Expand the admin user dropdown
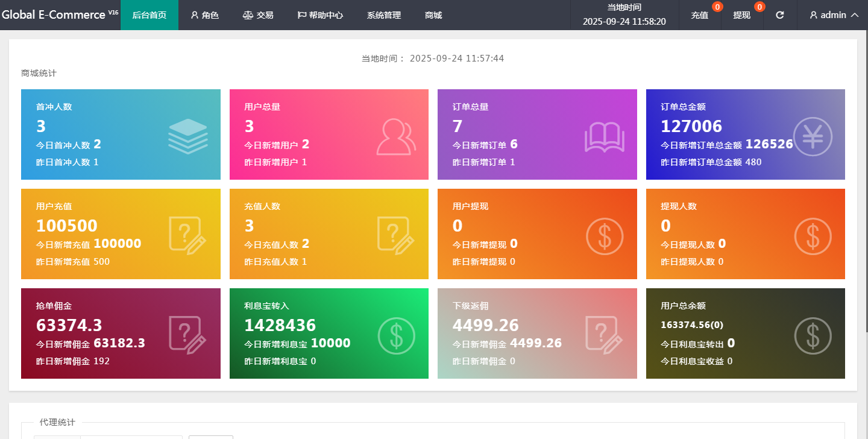 tap(834, 15)
